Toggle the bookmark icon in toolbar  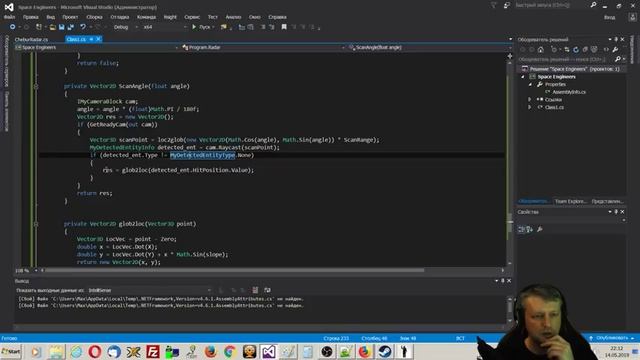[x=284, y=27]
